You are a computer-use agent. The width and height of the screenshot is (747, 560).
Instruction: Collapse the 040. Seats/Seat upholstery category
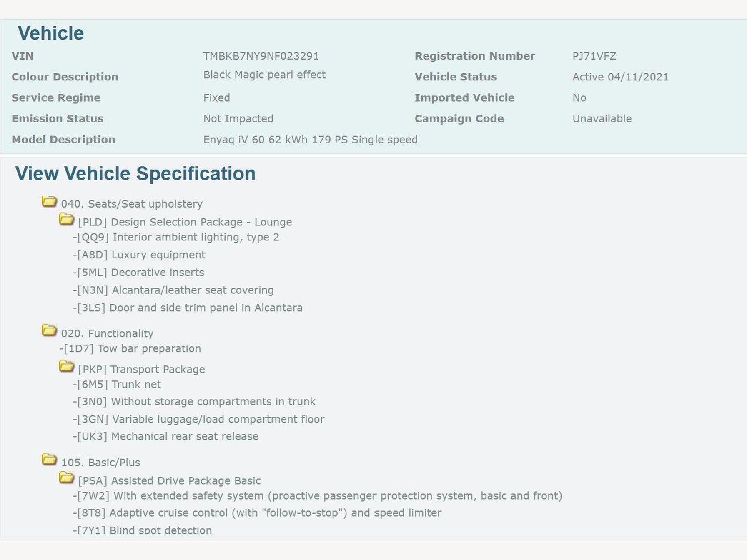(x=132, y=204)
